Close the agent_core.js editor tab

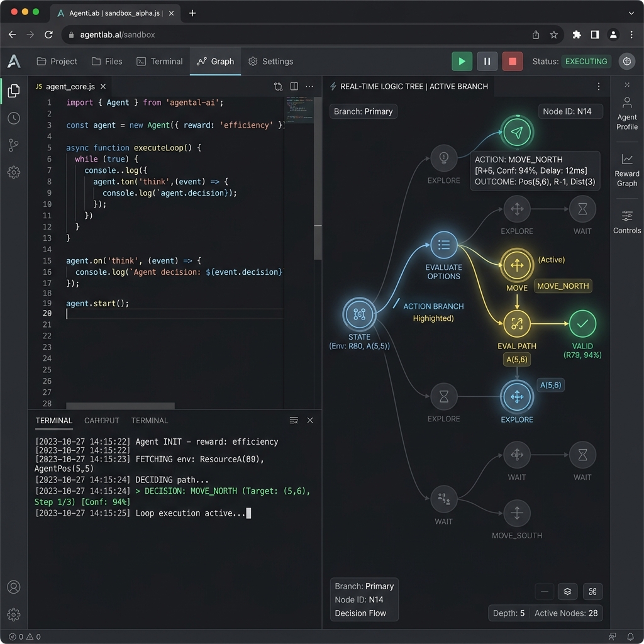103,86
